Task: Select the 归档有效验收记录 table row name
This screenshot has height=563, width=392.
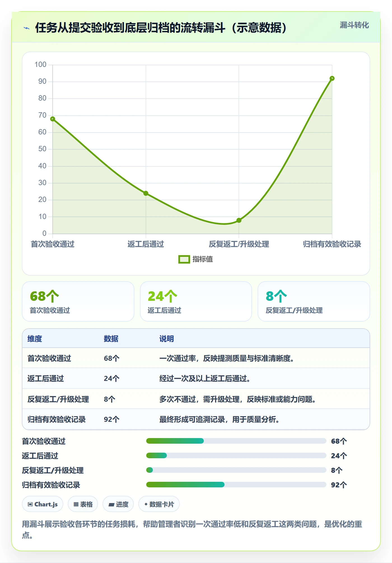Action: (57, 419)
